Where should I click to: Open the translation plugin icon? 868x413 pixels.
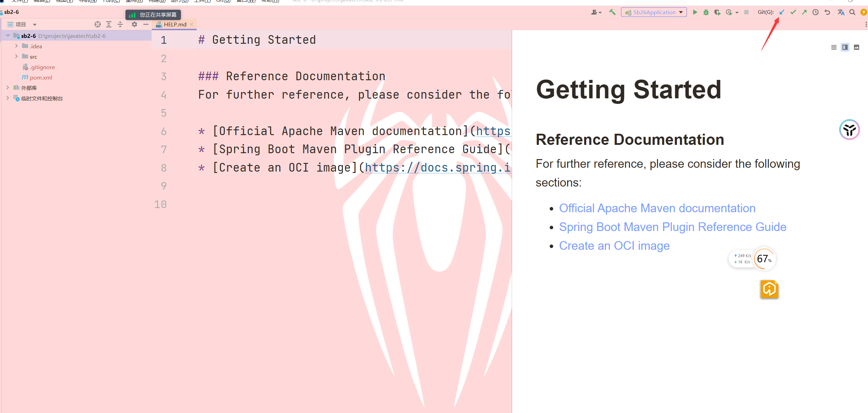click(841, 12)
